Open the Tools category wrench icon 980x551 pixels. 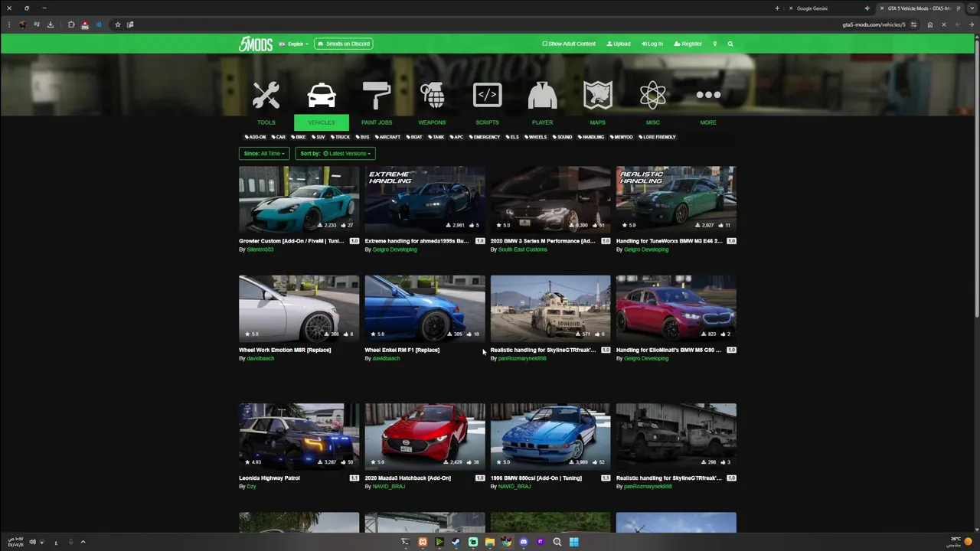[266, 96]
